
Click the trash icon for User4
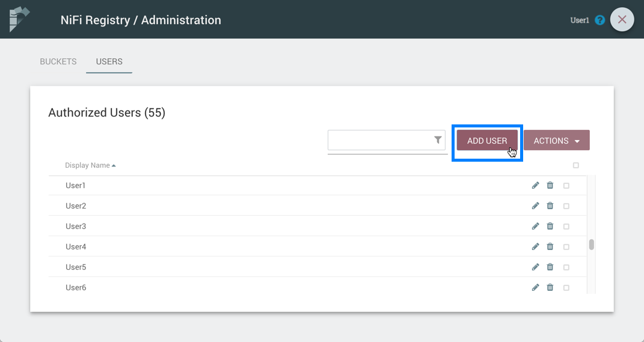(x=550, y=247)
